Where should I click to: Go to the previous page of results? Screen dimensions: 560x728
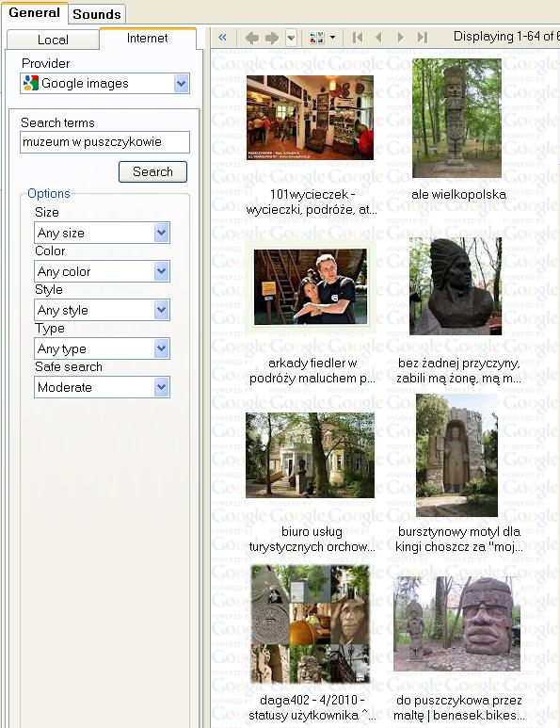[x=378, y=38]
